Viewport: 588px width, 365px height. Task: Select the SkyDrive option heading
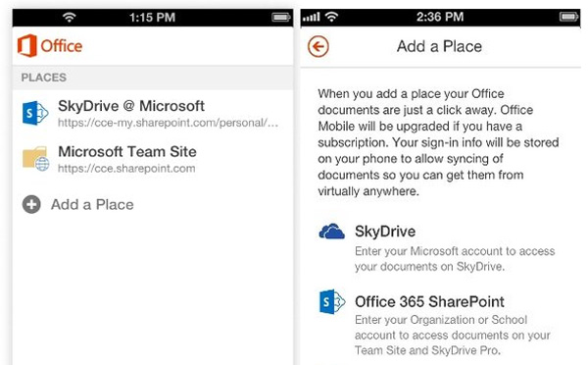385,232
